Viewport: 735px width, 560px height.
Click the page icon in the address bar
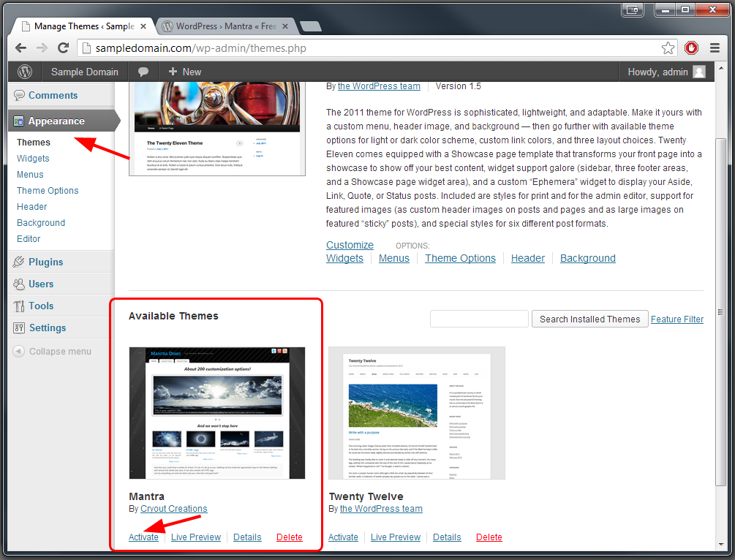(x=86, y=48)
